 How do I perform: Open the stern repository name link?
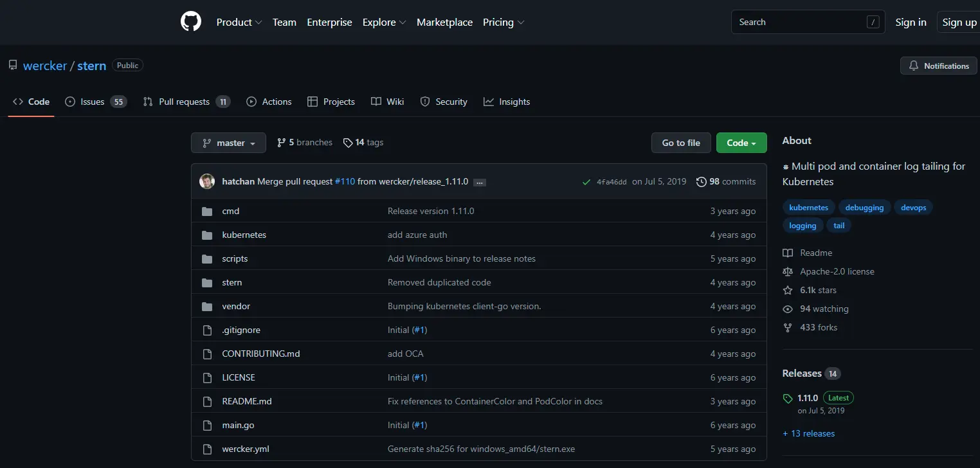[92, 66]
